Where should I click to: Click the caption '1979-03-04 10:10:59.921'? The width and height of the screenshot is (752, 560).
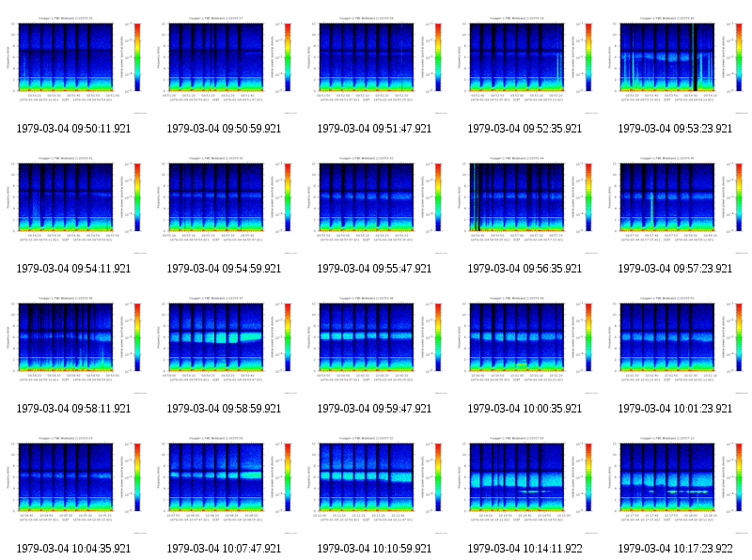coord(374,549)
